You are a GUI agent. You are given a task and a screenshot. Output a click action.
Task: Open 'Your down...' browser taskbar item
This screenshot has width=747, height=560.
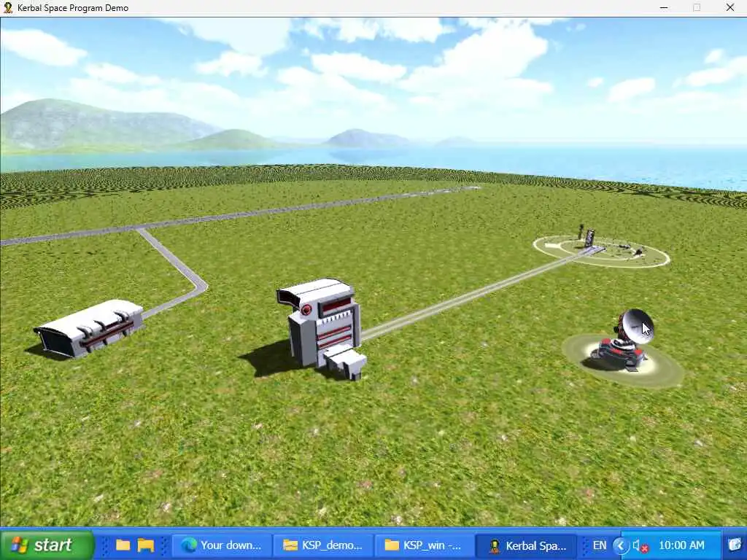(x=222, y=545)
